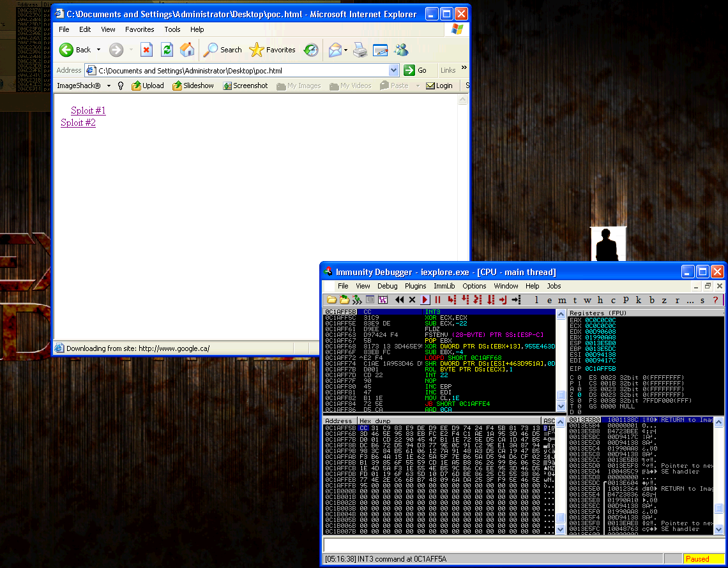Expand the Mail icon dropdown arrow
728x568 pixels.
coord(345,50)
